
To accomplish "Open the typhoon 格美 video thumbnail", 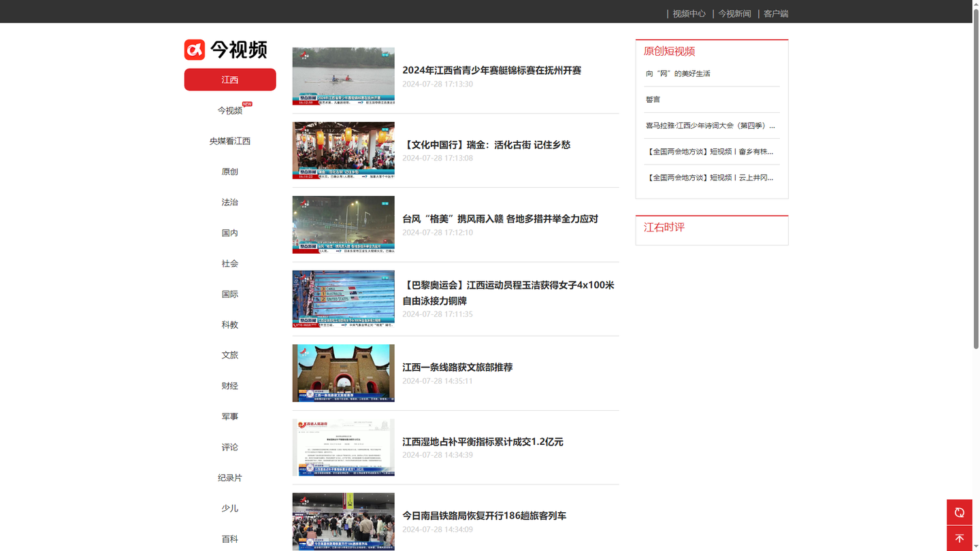I will pos(344,224).
